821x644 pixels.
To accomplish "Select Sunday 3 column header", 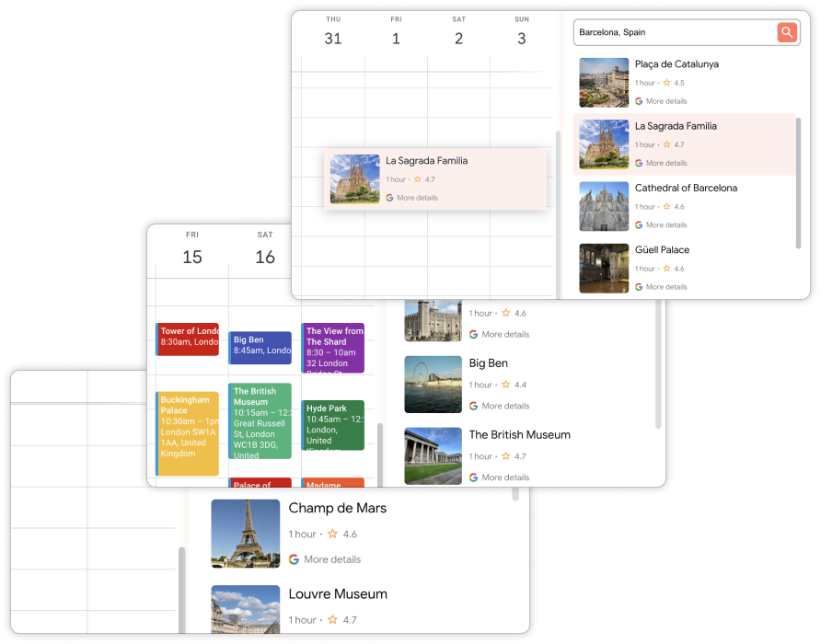I will [x=521, y=31].
